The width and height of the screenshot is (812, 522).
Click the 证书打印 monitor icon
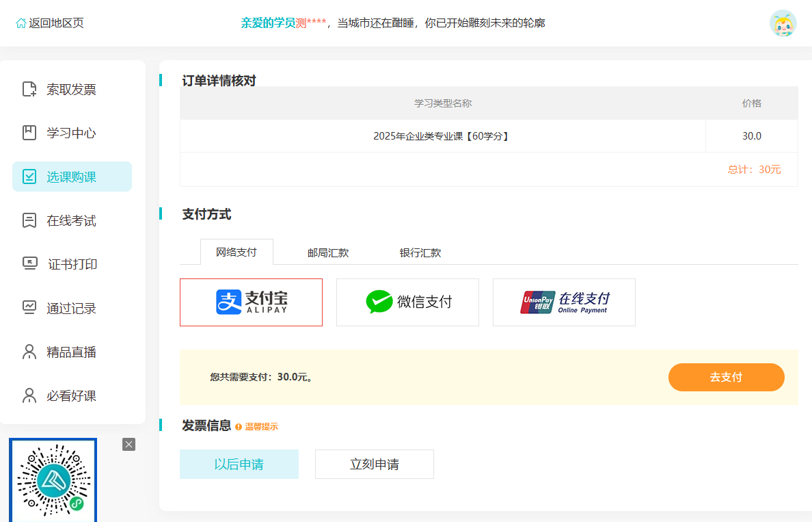point(30,263)
